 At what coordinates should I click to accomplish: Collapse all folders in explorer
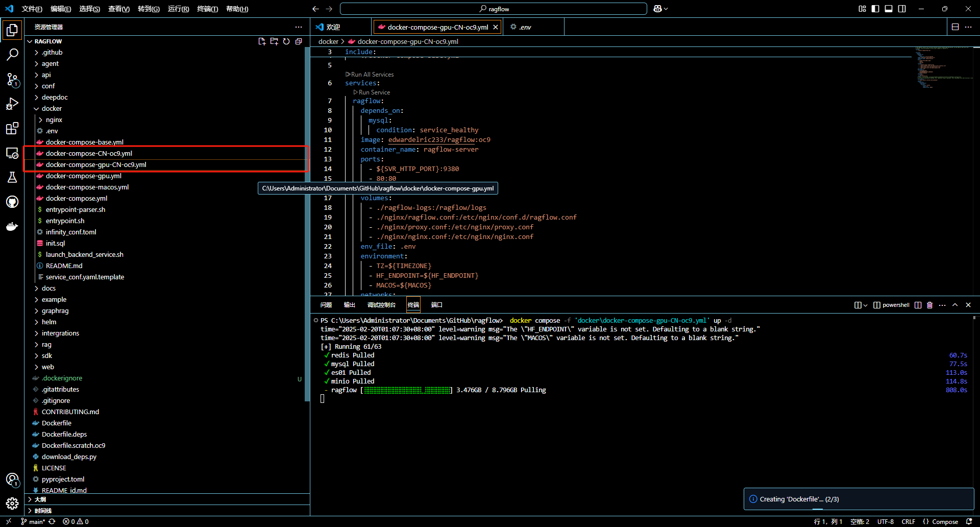tap(299, 41)
